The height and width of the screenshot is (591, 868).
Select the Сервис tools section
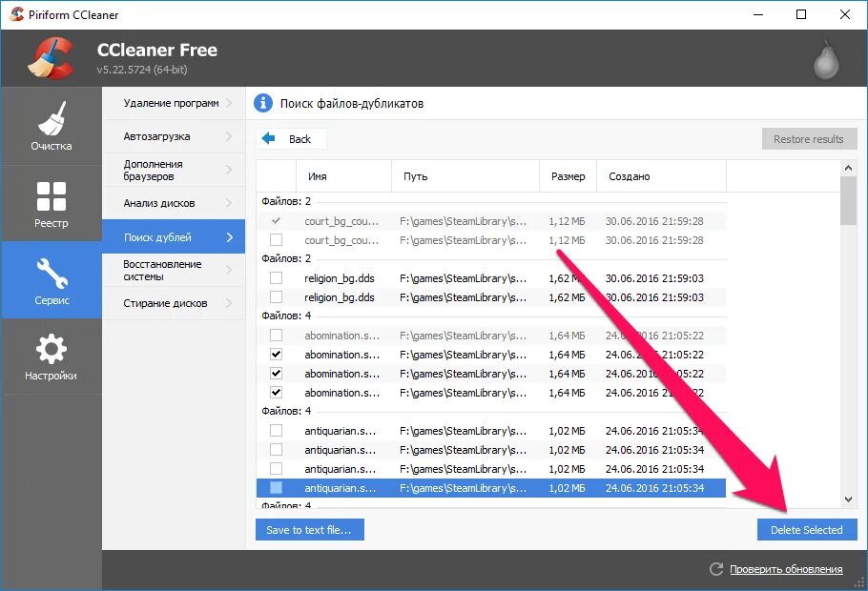(51, 280)
